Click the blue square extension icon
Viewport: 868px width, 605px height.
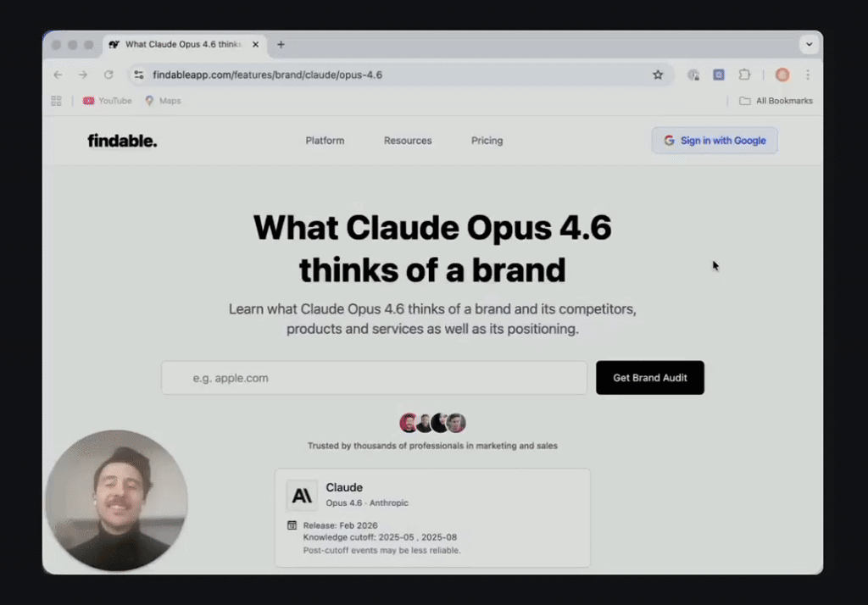point(719,75)
